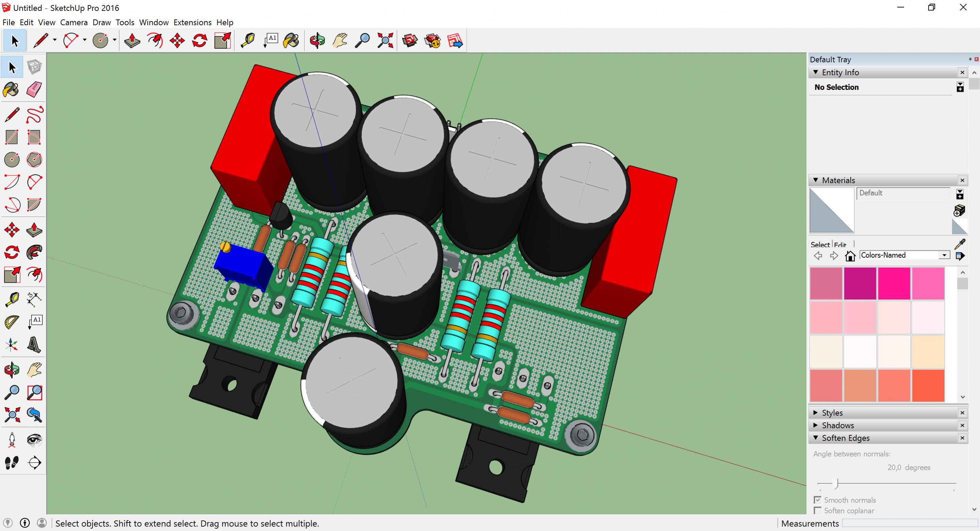
Task: Pick the deep magenta color swatch
Action: (x=860, y=283)
